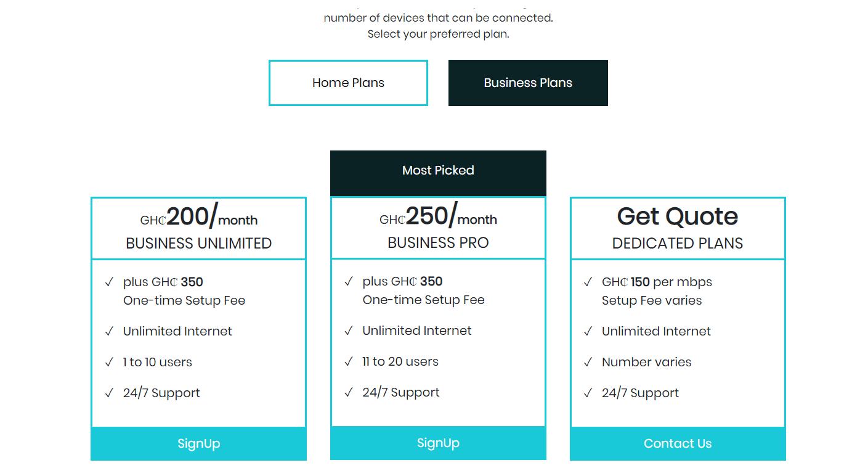Switch to the Home Plans tab
868x473 pixels.
tap(348, 83)
